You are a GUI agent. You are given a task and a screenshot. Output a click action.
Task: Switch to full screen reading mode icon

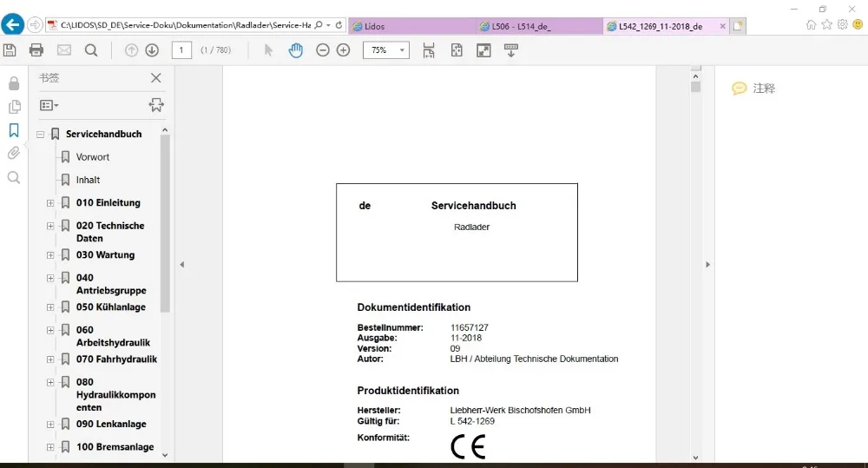[483, 50]
